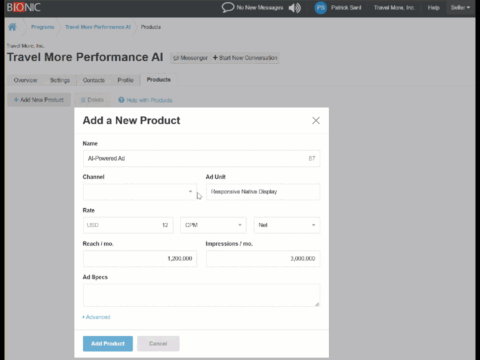Screen dimensions: 480x360
Task: Open the messages speech bubble icon
Action: pos(228,7)
